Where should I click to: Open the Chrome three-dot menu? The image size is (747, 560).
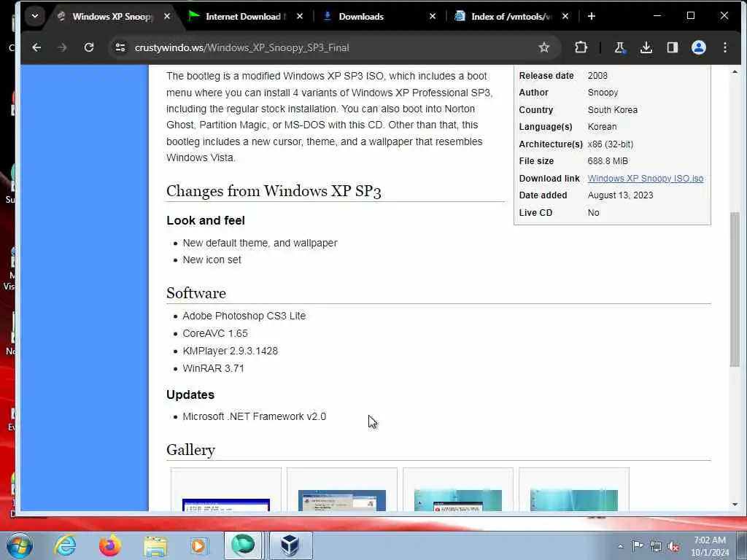pos(724,47)
